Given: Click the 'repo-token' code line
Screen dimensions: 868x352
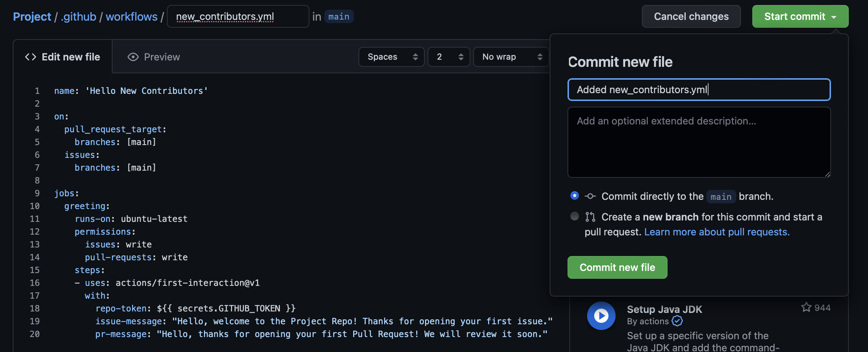Looking at the screenshot, I should click(195, 308).
